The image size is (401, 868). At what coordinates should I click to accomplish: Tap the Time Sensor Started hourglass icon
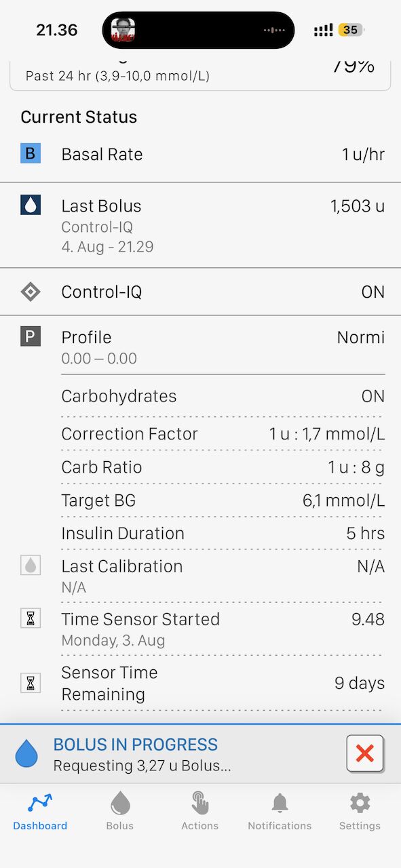(31, 618)
